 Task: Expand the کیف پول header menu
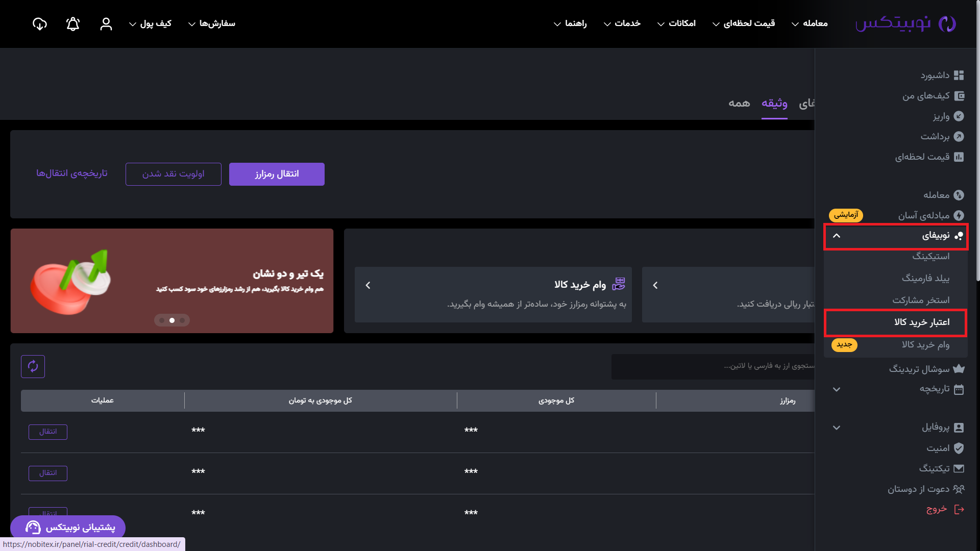coord(150,23)
